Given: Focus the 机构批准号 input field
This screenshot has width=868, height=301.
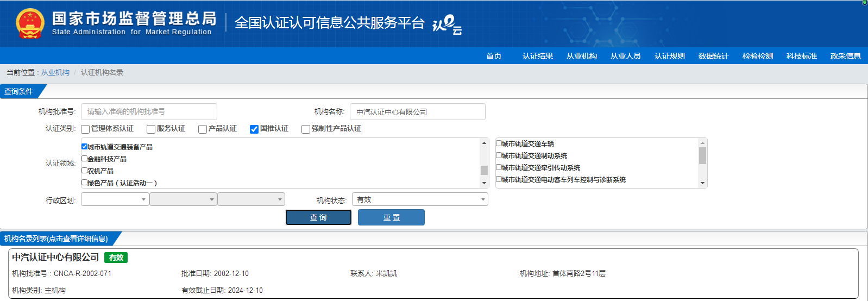Looking at the screenshot, I should point(149,111).
